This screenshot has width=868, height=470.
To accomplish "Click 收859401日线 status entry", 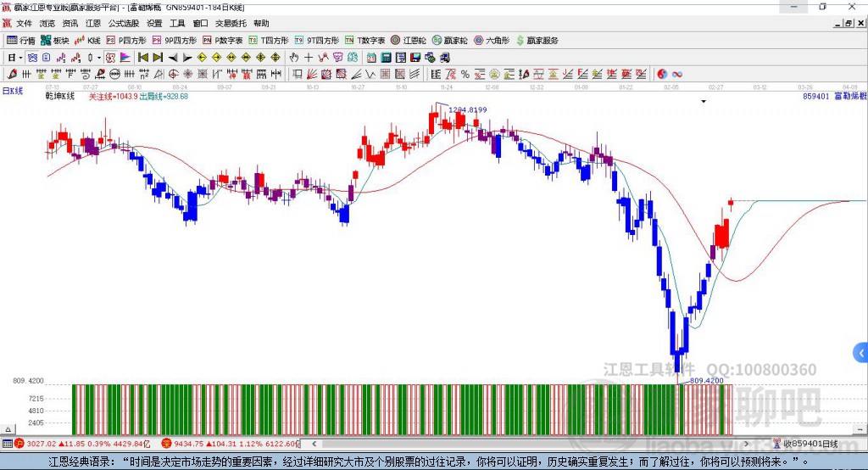I will point(807,444).
